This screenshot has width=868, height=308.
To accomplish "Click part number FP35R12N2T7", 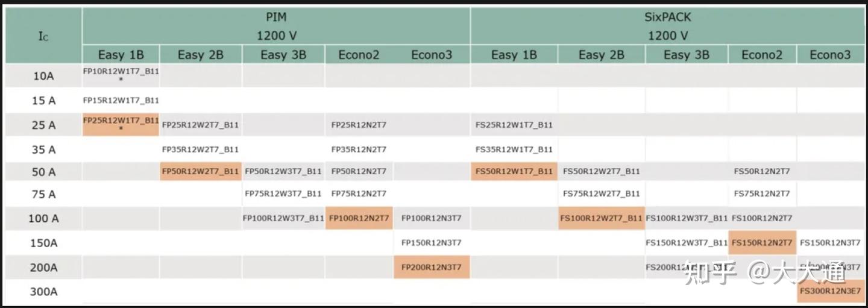I will point(359,149).
